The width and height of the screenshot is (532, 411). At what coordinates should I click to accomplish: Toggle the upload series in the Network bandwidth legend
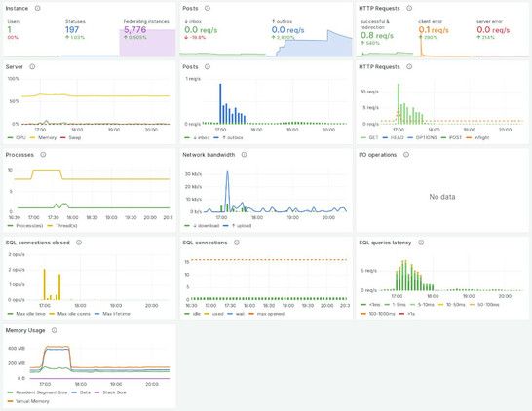coord(242,226)
